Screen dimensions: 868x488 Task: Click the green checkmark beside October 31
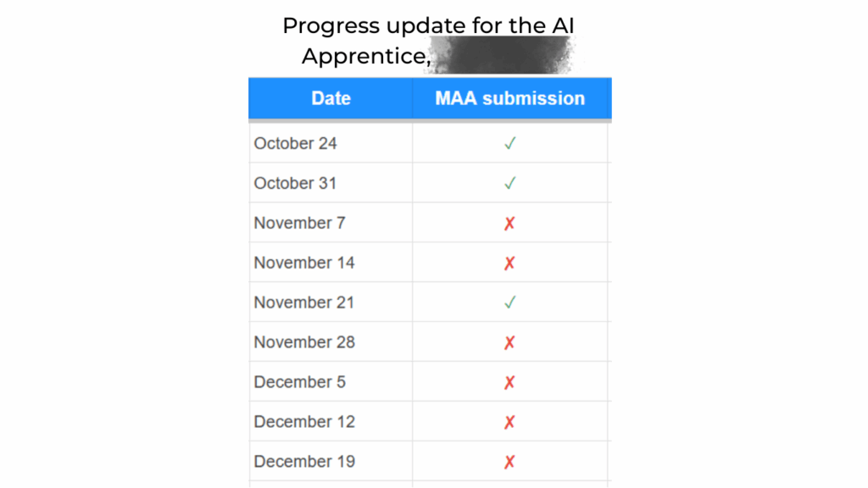point(509,183)
